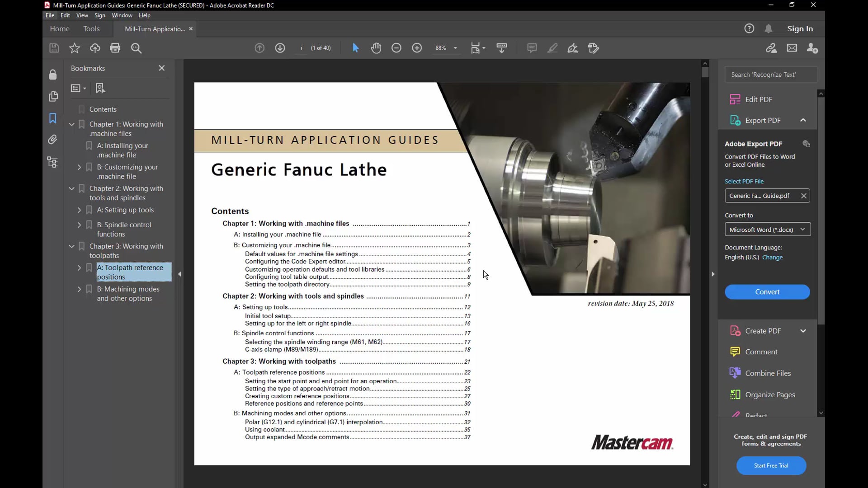Open the View menu

[x=82, y=15]
